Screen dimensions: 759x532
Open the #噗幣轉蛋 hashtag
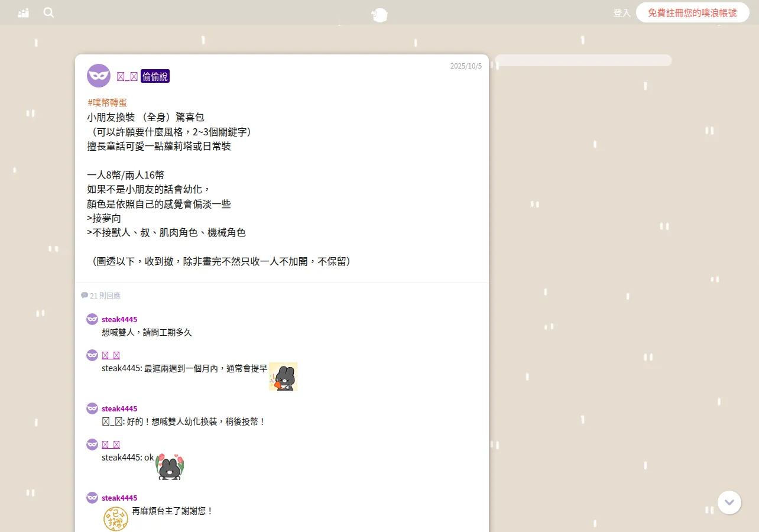[x=107, y=102]
